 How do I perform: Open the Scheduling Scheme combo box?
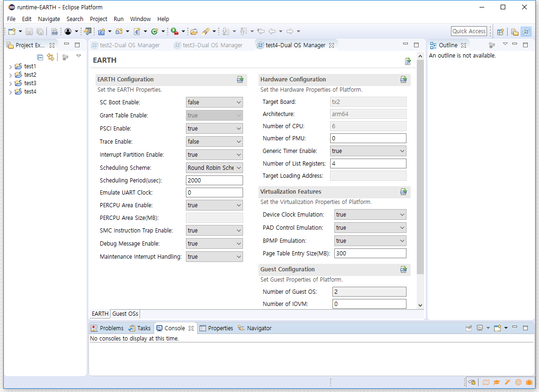click(214, 168)
